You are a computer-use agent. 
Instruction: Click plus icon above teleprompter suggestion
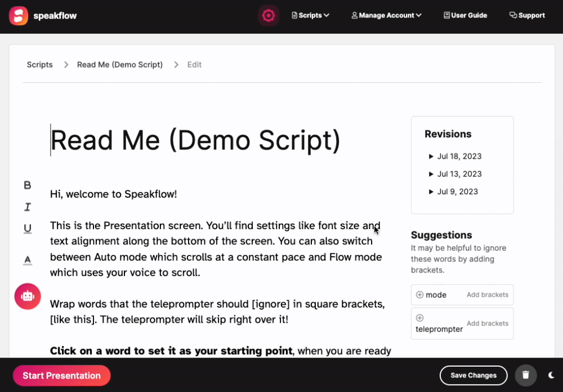tap(419, 318)
